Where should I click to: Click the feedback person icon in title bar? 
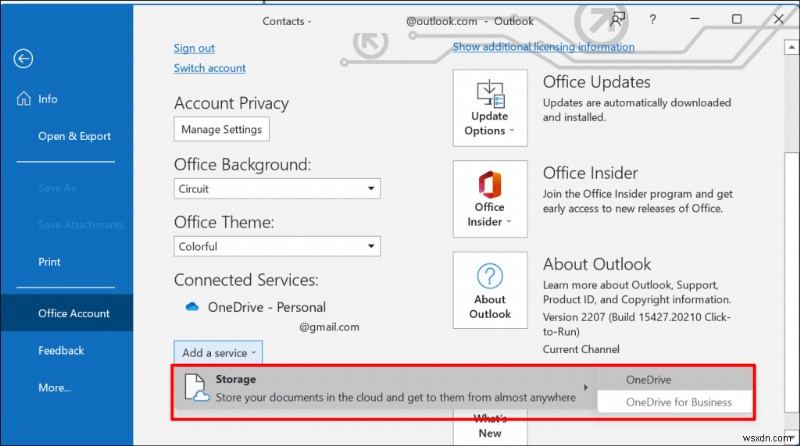(x=617, y=19)
